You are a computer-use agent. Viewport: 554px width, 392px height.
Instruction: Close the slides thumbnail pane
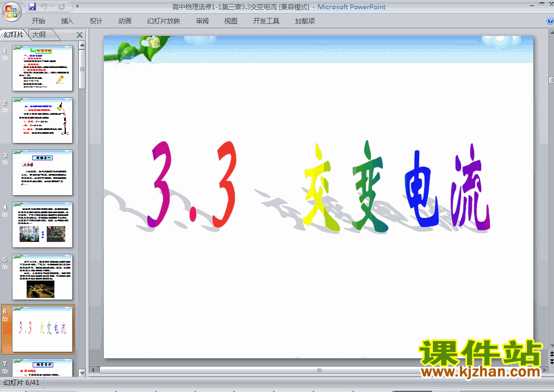[x=79, y=35]
